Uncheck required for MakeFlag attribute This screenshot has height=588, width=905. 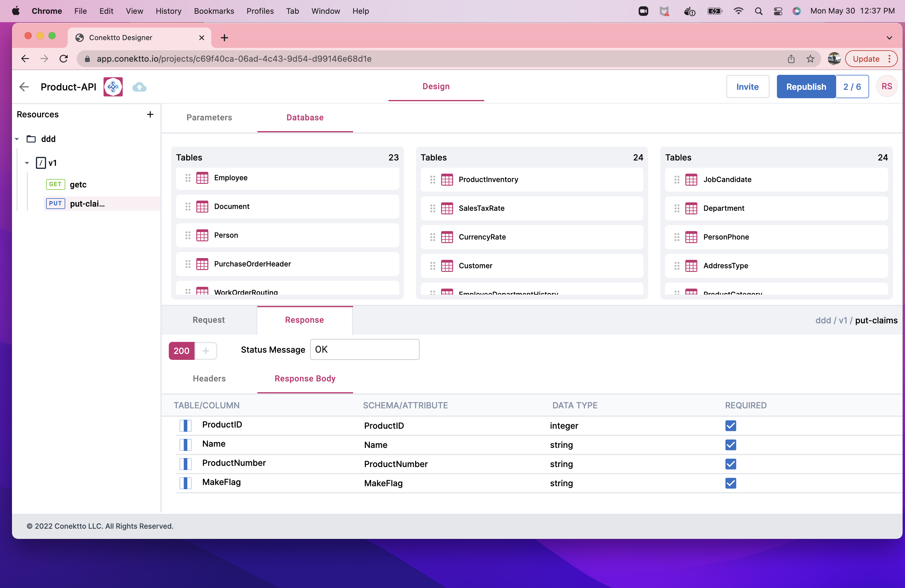730,483
